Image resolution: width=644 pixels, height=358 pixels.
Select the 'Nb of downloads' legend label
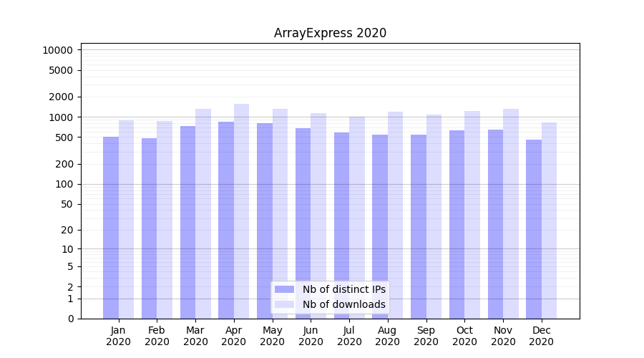click(344, 305)
